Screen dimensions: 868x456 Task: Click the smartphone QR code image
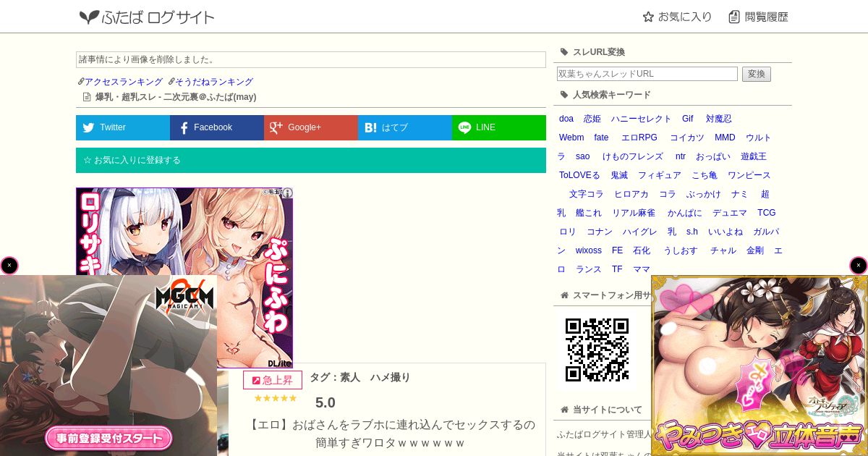[x=597, y=350]
